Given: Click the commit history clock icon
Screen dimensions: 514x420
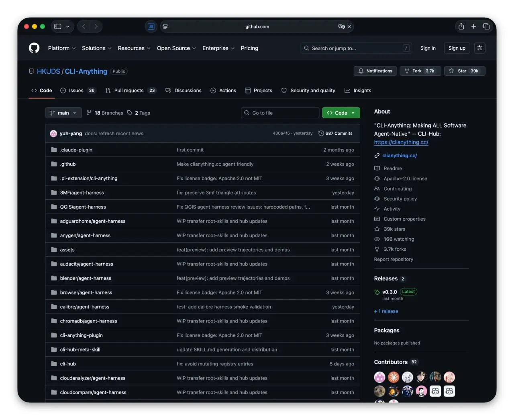Looking at the screenshot, I should pyautogui.click(x=321, y=134).
